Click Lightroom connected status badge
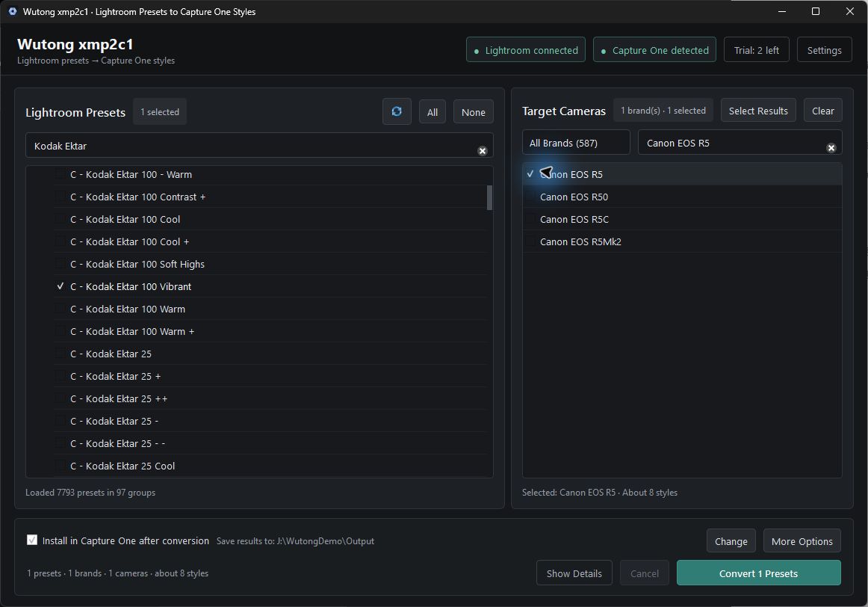Viewport: 868px width, 607px height. pos(525,50)
